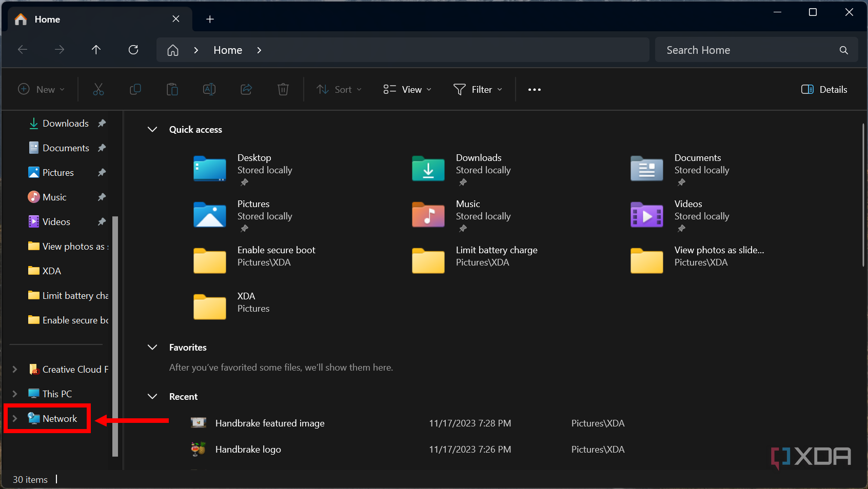Toggle the Details pane
The height and width of the screenshot is (489, 868).
coord(824,90)
